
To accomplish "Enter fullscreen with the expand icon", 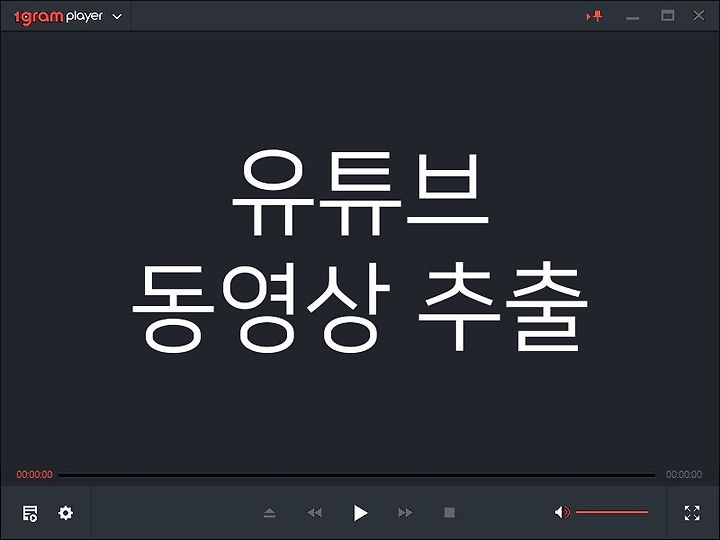I will (692, 513).
